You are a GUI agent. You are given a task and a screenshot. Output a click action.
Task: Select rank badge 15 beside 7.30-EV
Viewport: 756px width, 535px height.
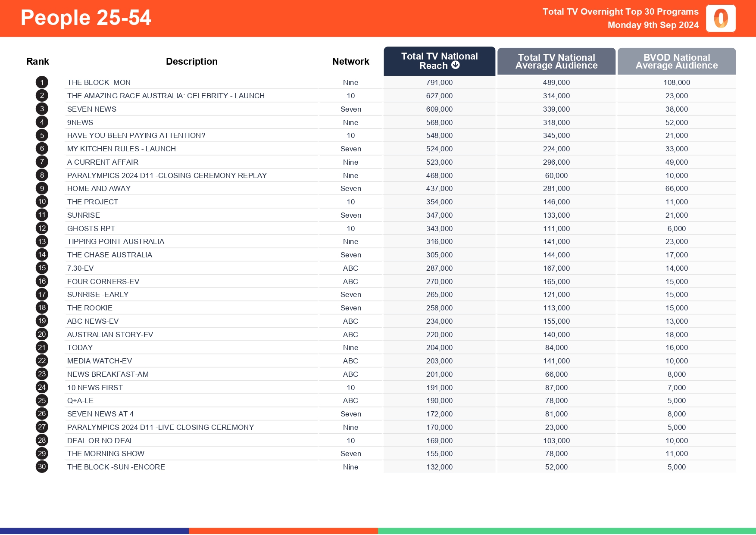41,268
